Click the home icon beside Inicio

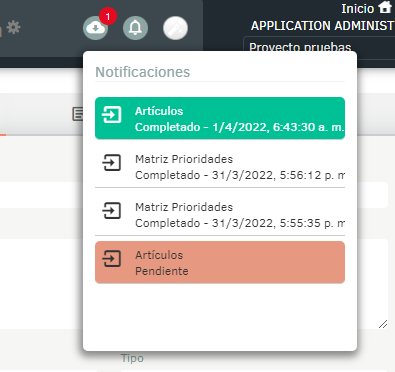385,7
